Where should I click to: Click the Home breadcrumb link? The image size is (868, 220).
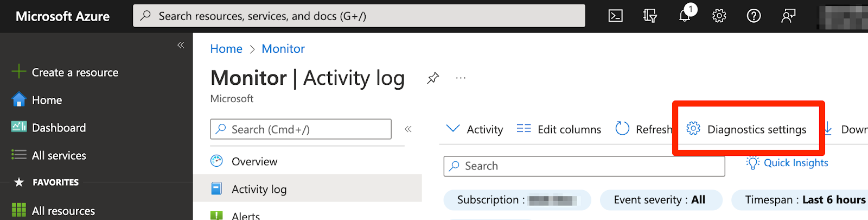tap(226, 49)
